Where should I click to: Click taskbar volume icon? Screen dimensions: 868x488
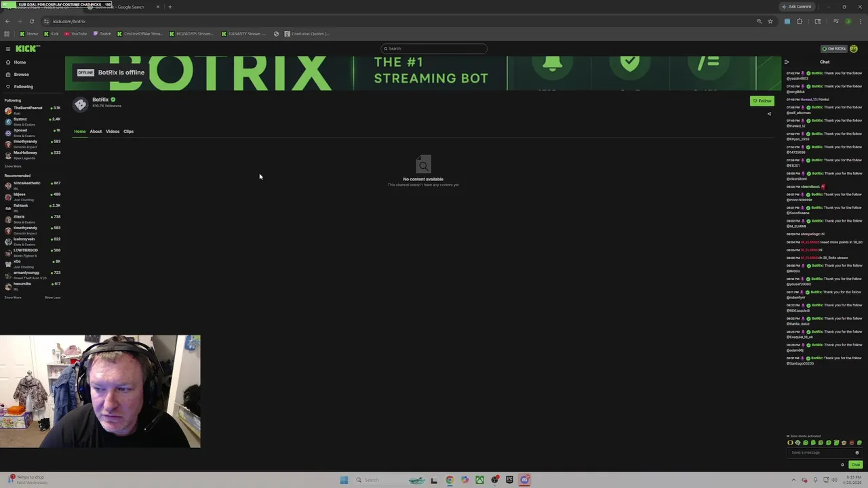point(834,480)
